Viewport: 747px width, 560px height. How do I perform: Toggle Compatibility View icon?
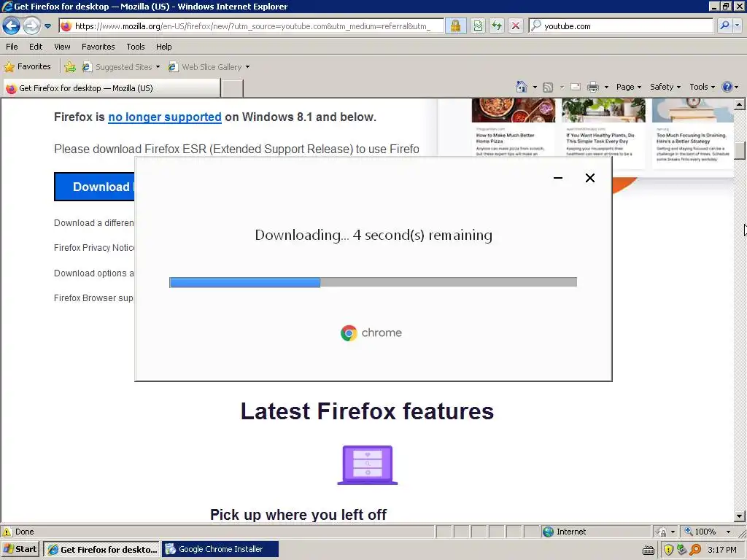coord(478,26)
